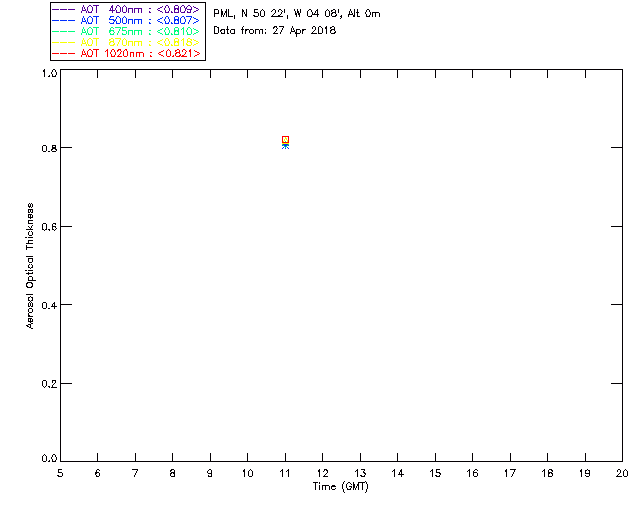Click legend text 'AOT 1020nm : <0.821>'
The image size is (640, 512).
[140, 53]
